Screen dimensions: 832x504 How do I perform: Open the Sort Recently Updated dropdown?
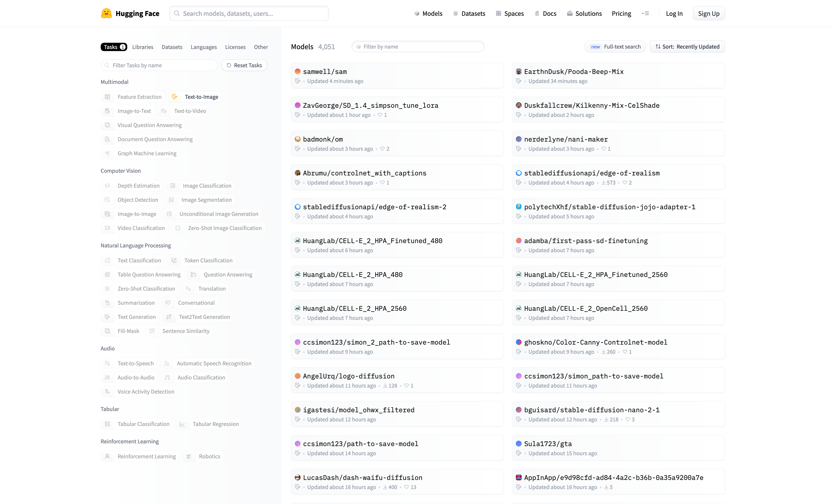[687, 46]
